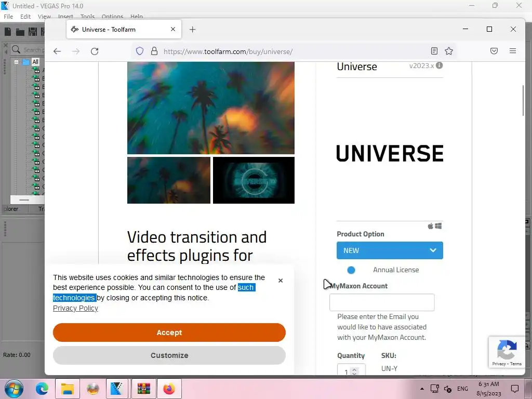Click the browser page vertical scrollbar
Viewport: 532px width, 399px height.
(x=523, y=100)
